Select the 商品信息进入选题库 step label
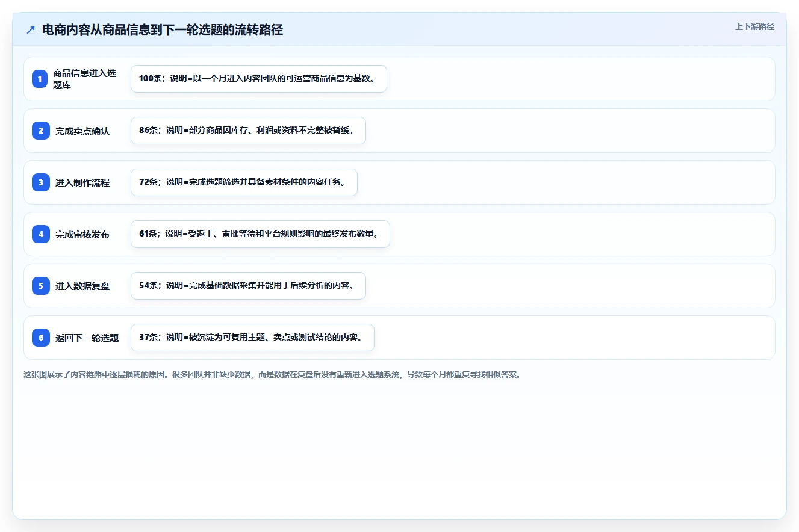 (84, 79)
